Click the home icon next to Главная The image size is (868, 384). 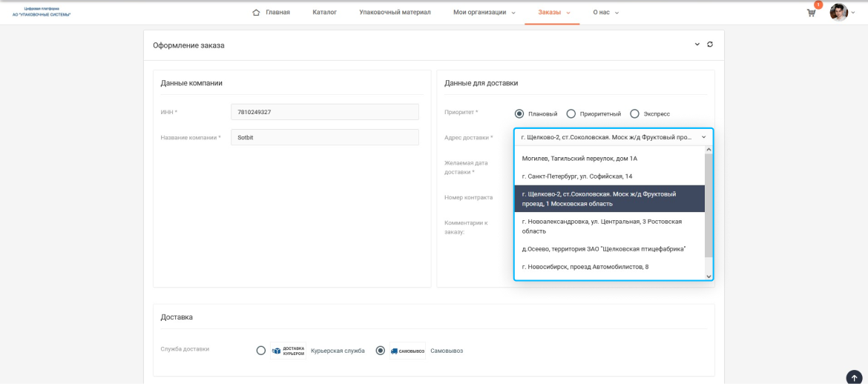coord(256,12)
